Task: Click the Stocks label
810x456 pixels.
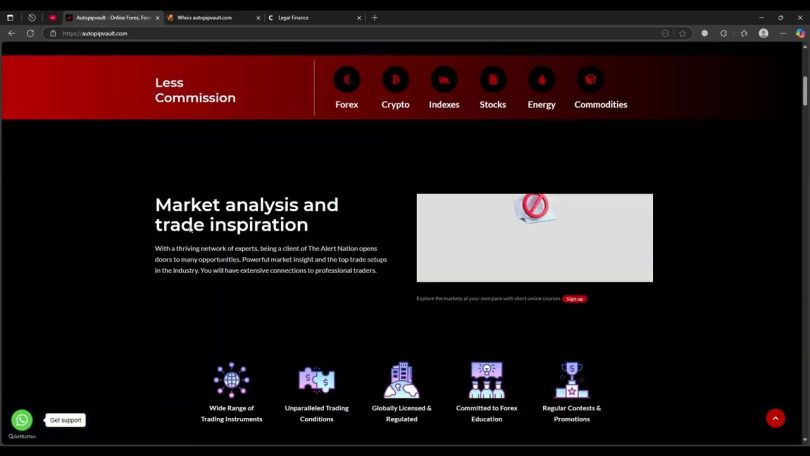Action: [x=493, y=104]
